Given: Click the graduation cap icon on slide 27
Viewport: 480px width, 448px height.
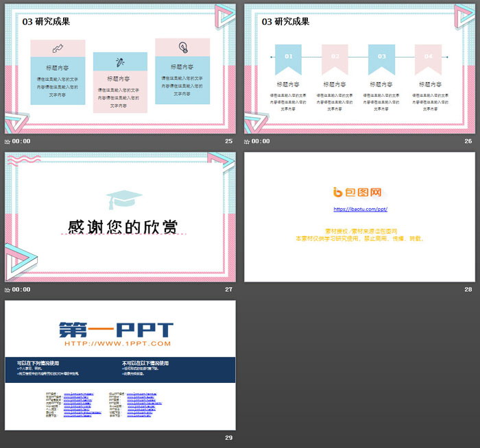Looking at the screenshot, I should click(x=124, y=199).
